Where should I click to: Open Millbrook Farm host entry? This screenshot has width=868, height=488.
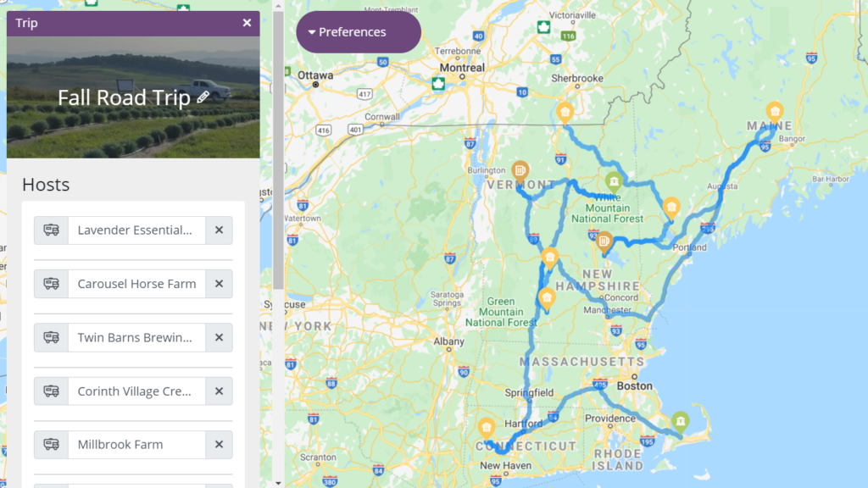click(x=136, y=444)
